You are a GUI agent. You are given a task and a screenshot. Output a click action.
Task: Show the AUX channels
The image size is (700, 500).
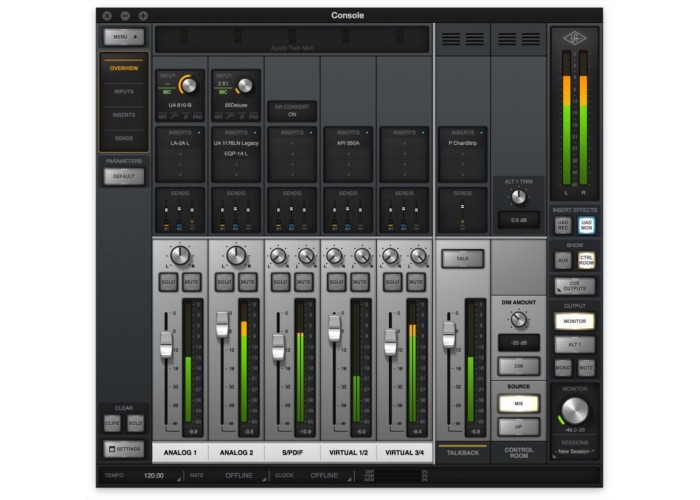[x=563, y=260]
